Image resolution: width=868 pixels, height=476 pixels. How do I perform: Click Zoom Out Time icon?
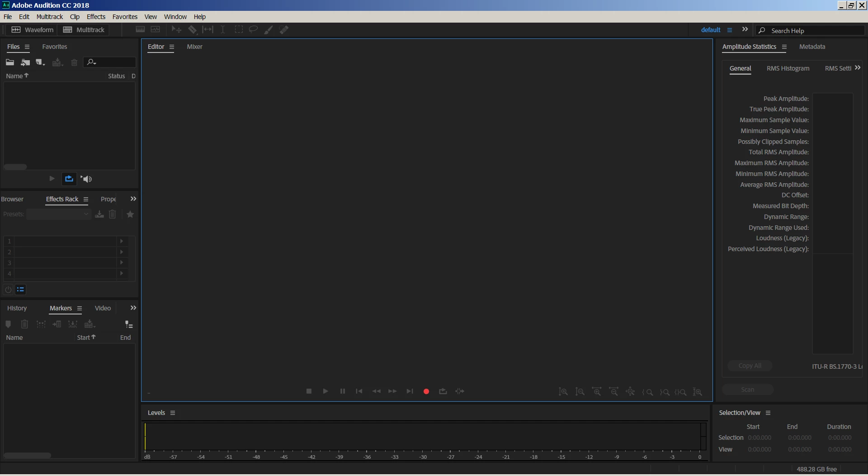click(614, 392)
